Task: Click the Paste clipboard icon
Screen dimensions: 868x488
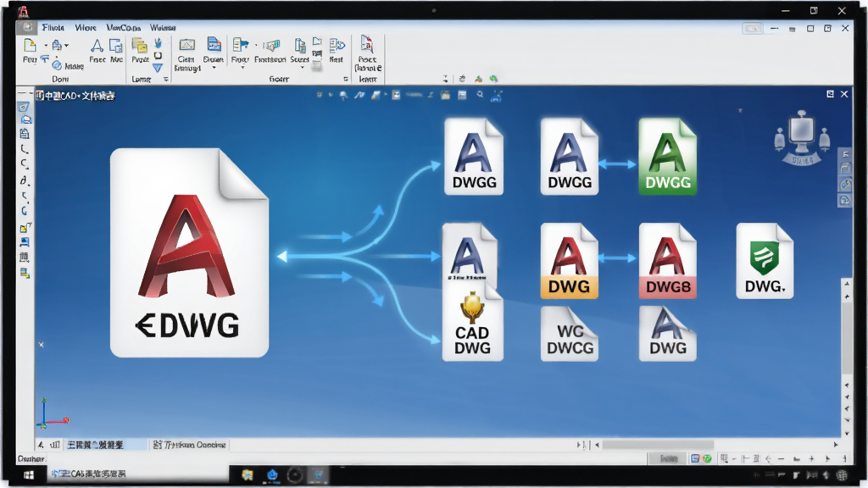Action: tap(139, 46)
